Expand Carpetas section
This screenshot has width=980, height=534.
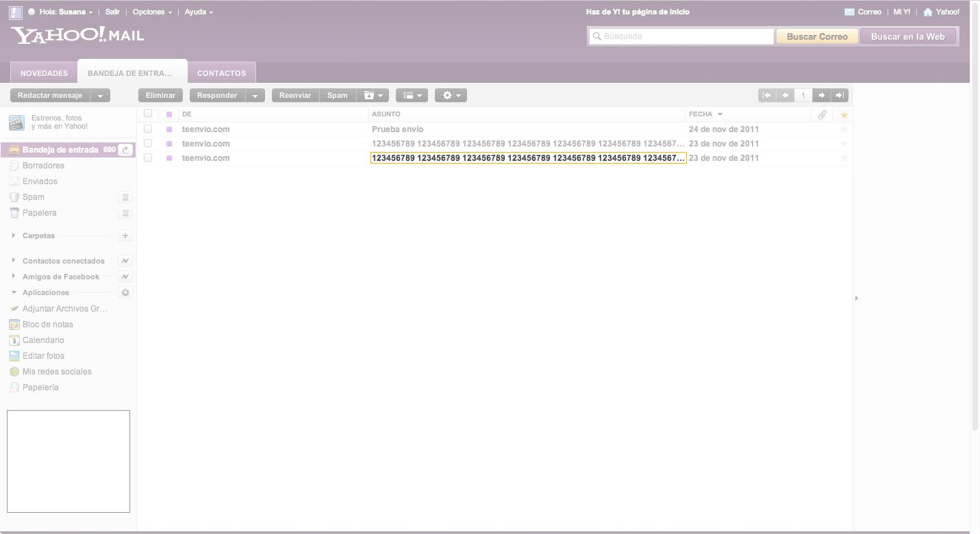click(x=14, y=236)
